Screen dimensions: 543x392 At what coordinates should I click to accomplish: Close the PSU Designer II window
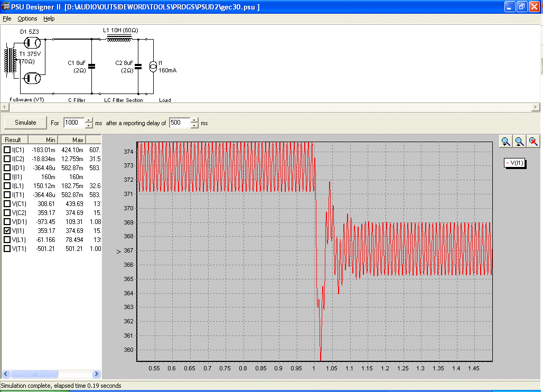pos(535,6)
